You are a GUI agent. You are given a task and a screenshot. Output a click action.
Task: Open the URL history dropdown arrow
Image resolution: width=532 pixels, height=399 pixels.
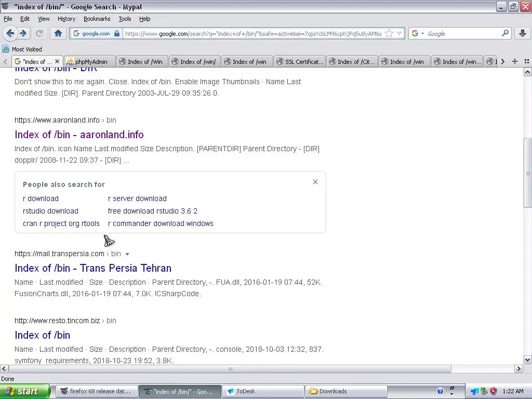[x=400, y=33]
